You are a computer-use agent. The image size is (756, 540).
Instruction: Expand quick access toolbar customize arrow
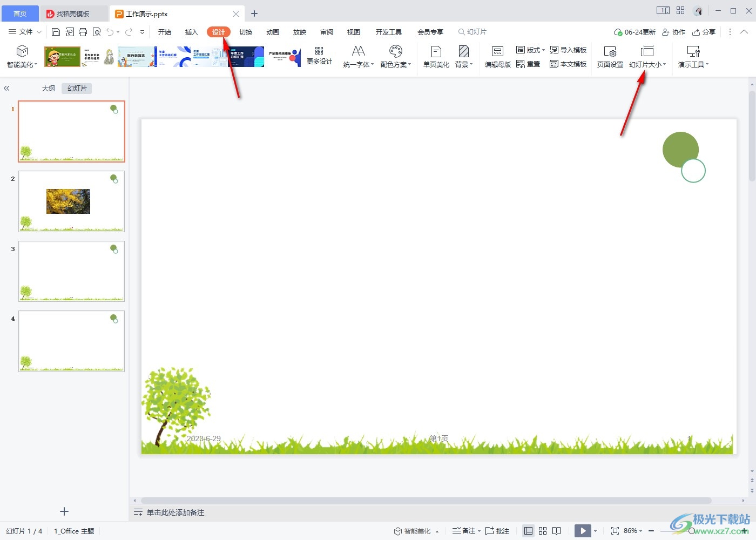(142, 32)
